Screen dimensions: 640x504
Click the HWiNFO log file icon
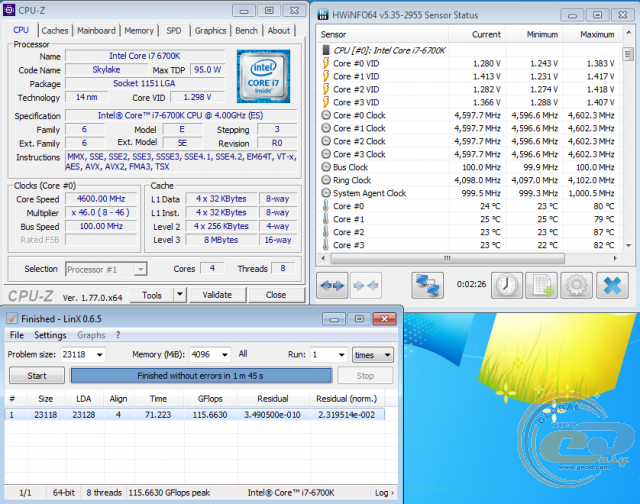542,285
